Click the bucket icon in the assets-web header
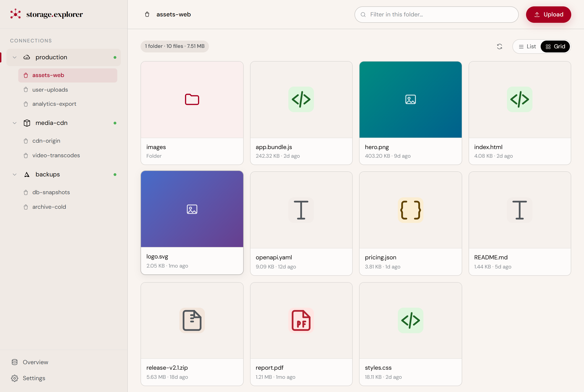 click(147, 14)
